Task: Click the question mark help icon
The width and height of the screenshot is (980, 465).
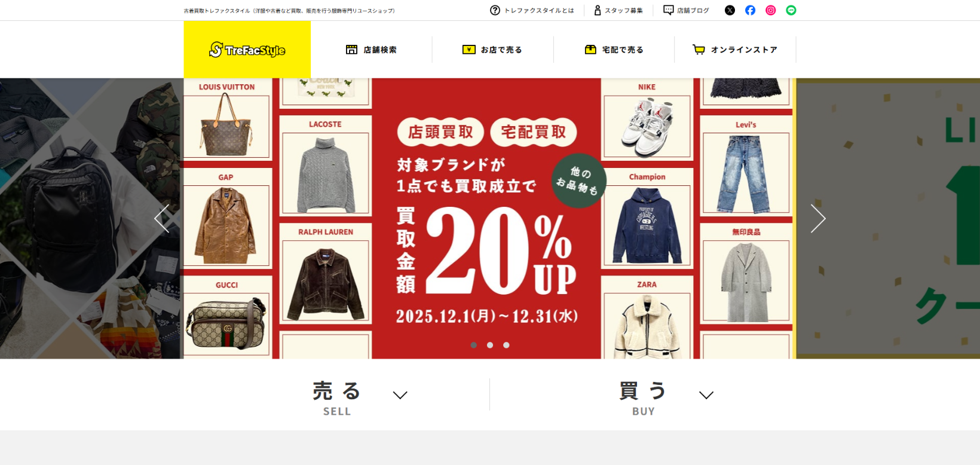Action: [495, 10]
